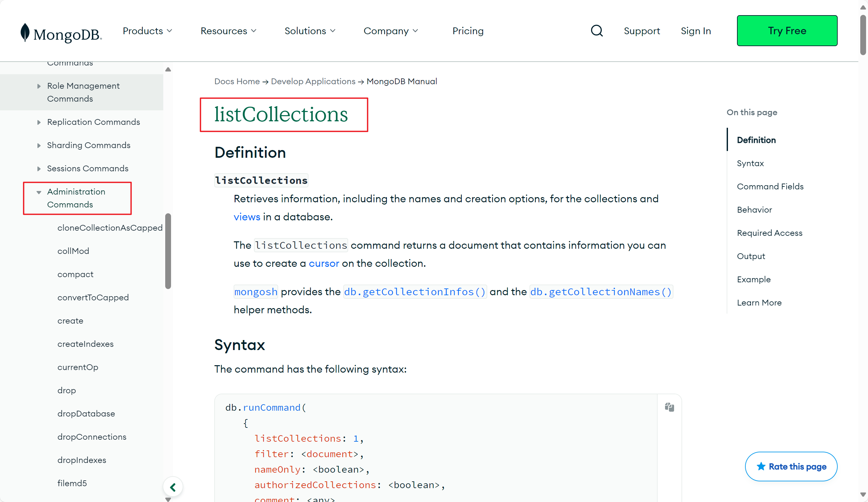Click the MongoDB logo
This screenshot has height=502, width=868.
click(x=60, y=31)
